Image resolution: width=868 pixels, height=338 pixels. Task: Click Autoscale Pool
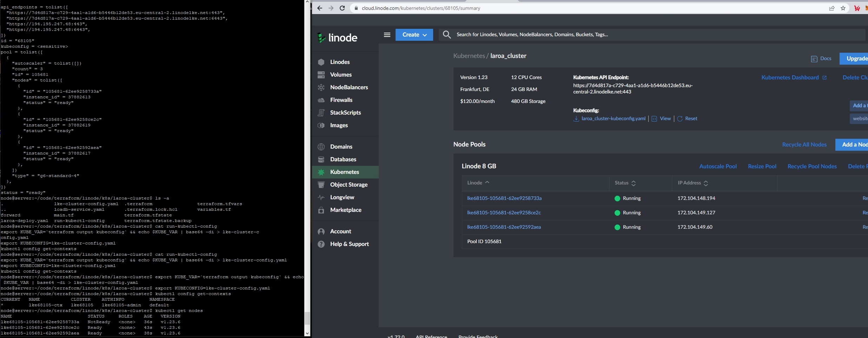(718, 166)
